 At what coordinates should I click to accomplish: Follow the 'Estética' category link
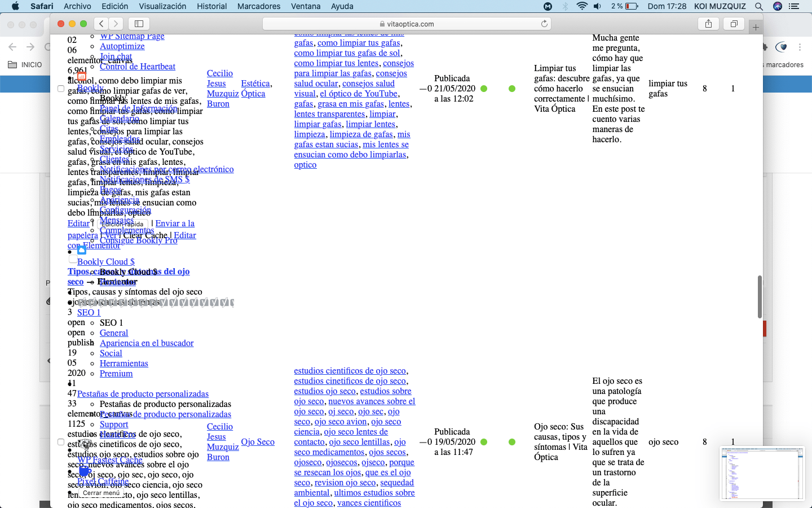pos(255,84)
